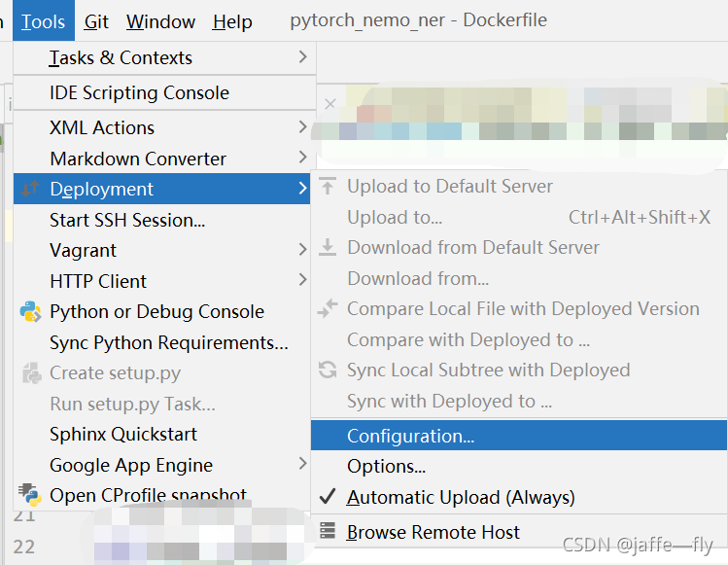This screenshot has width=728, height=565.
Task: Open the Git menu
Action: tap(96, 21)
